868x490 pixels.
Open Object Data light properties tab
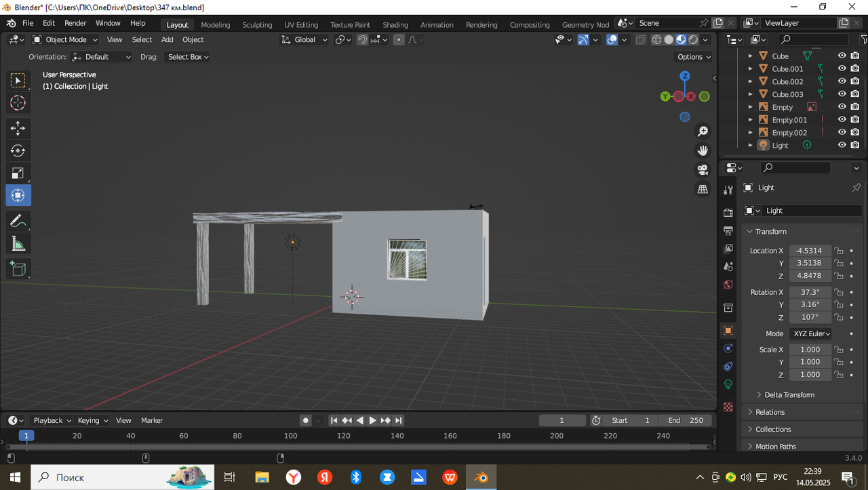tap(728, 384)
